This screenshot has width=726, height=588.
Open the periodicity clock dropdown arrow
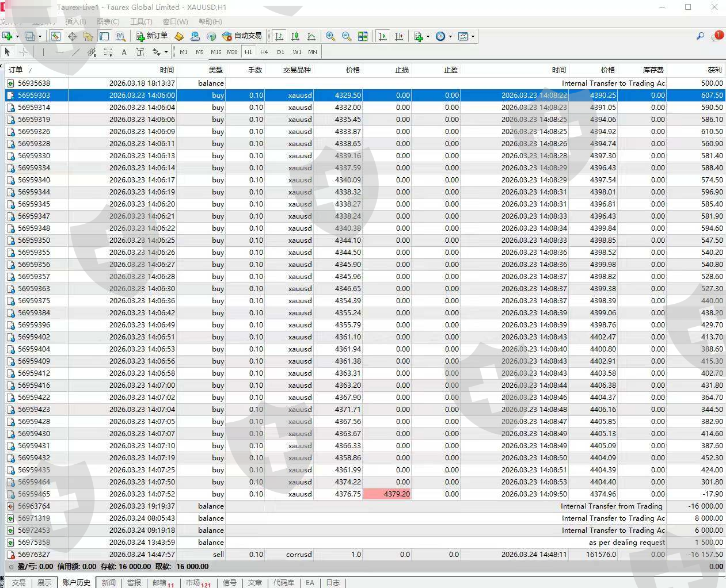coord(450,36)
